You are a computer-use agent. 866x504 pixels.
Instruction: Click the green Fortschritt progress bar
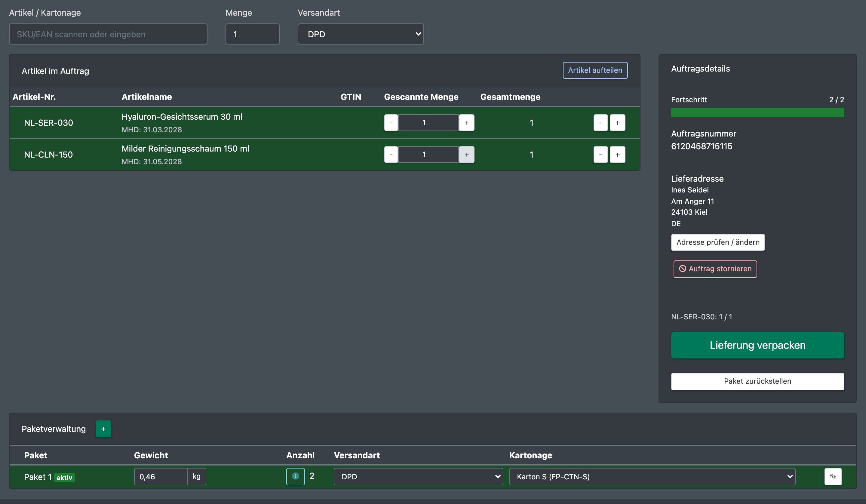click(757, 112)
